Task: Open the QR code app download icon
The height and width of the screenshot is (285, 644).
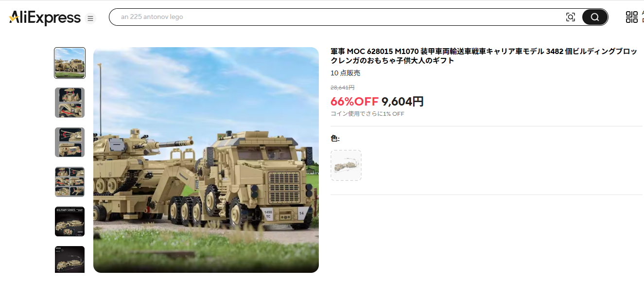Action: pos(631,17)
